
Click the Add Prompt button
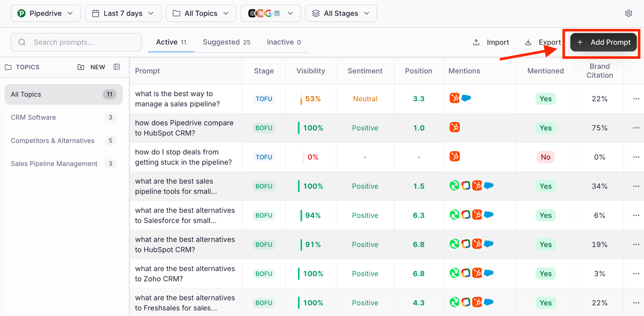tap(603, 42)
